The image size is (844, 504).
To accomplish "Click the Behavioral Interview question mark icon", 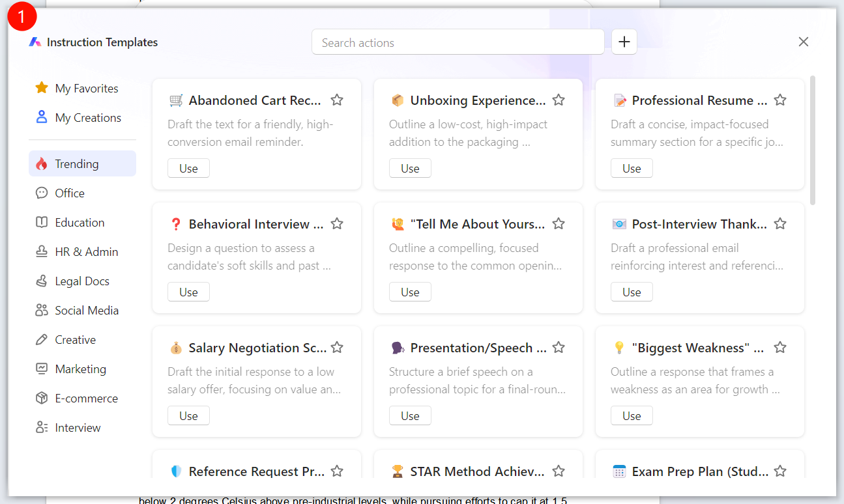I will tap(176, 225).
